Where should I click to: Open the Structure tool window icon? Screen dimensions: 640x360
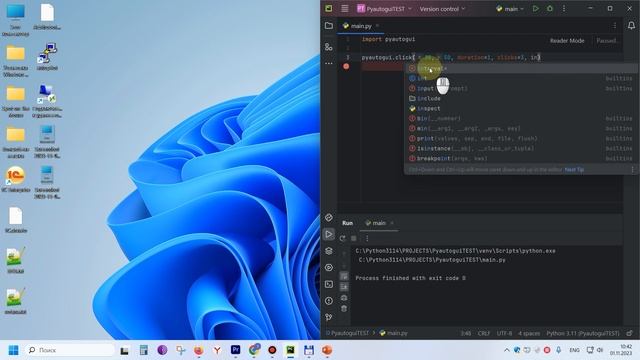[329, 47]
